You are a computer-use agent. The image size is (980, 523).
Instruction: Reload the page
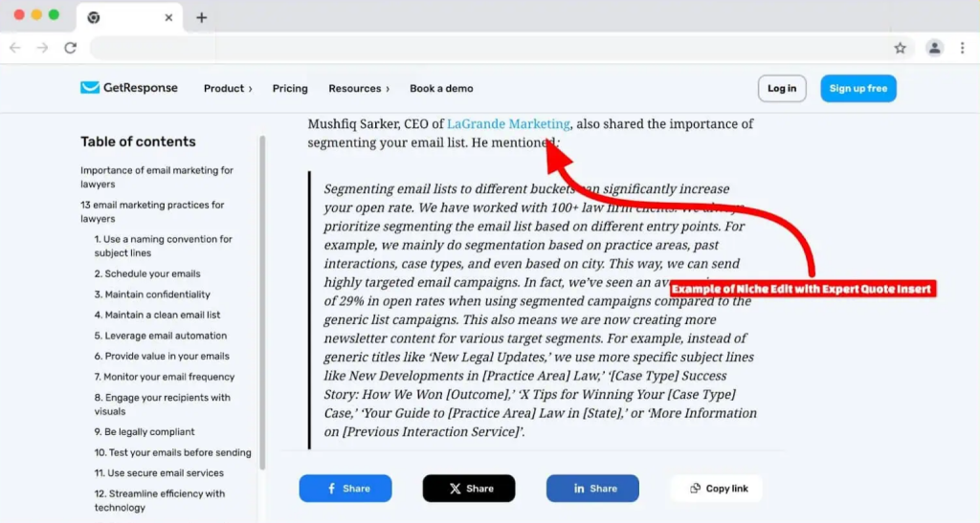(x=71, y=48)
